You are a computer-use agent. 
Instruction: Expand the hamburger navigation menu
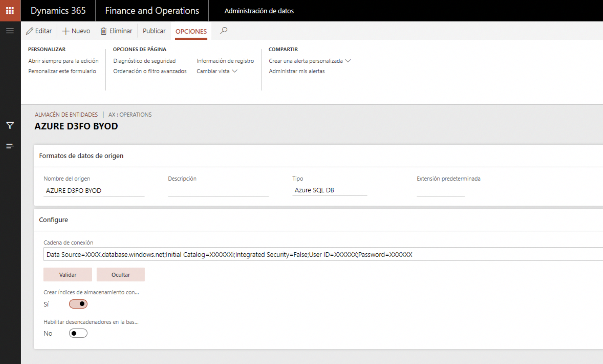click(10, 31)
